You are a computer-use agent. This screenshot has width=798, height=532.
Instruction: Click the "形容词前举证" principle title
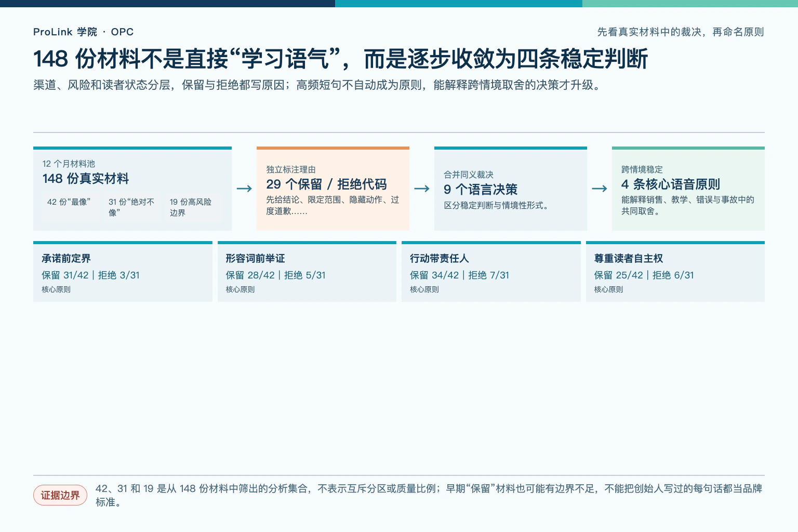coord(255,258)
